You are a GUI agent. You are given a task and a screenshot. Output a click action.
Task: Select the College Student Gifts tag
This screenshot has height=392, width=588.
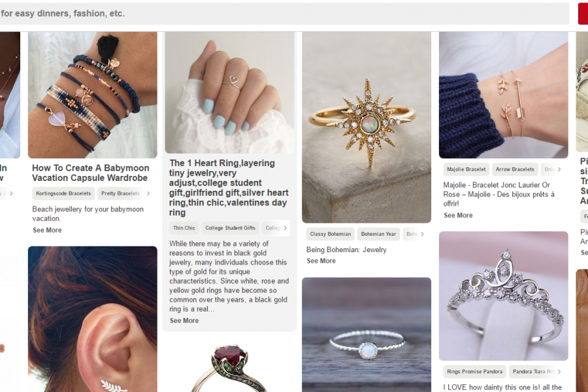tap(230, 228)
